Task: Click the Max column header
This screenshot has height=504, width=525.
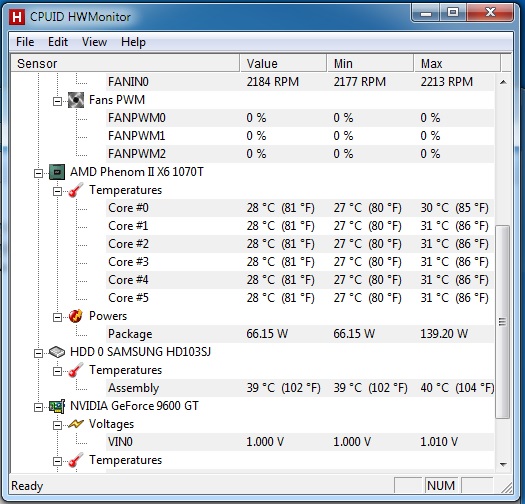Action: (457, 63)
